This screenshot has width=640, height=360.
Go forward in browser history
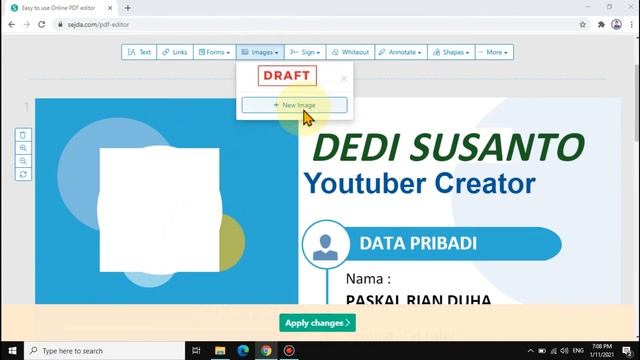[x=27, y=24]
